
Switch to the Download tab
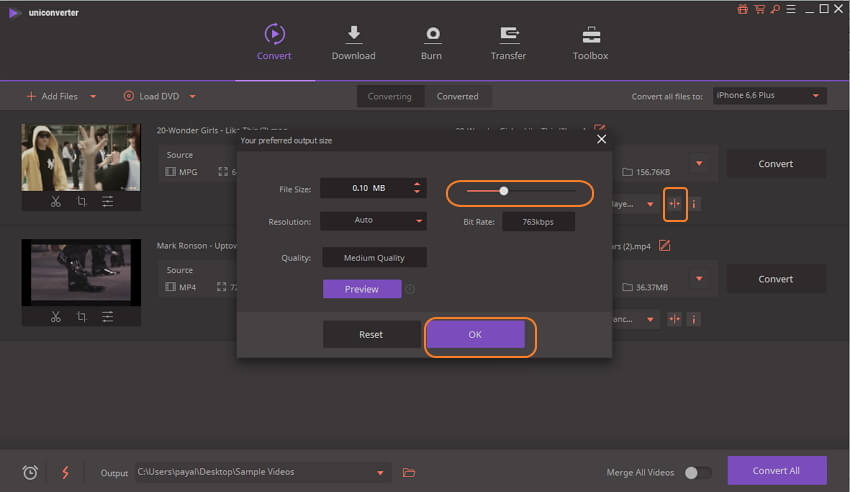[x=353, y=42]
